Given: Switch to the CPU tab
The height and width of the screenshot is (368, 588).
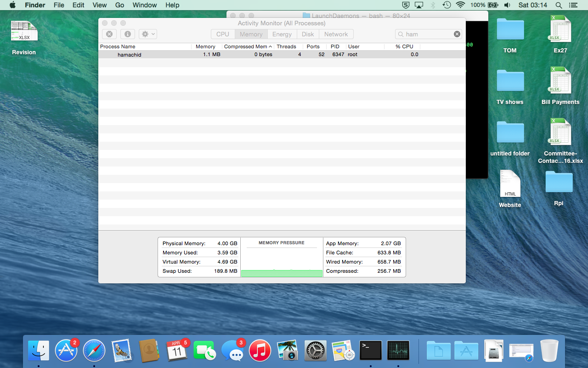Looking at the screenshot, I should tap(223, 34).
